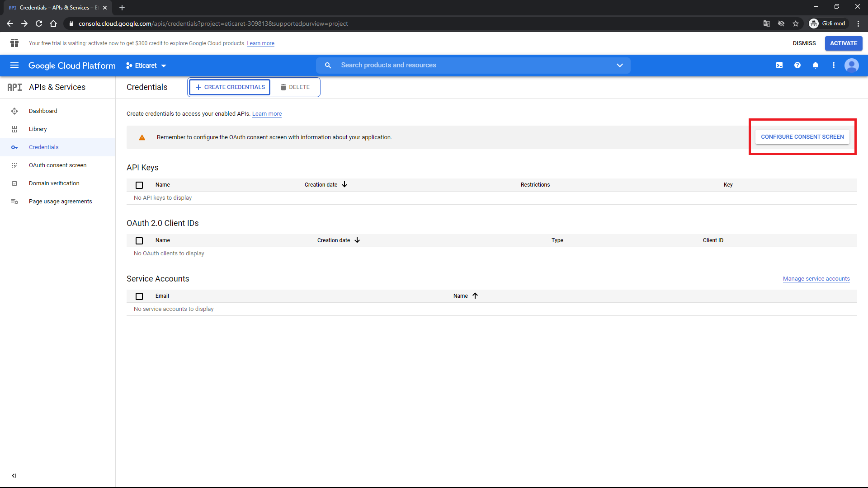Click the Restrictions column header
Image resolution: width=868 pixels, height=488 pixels.
(535, 185)
